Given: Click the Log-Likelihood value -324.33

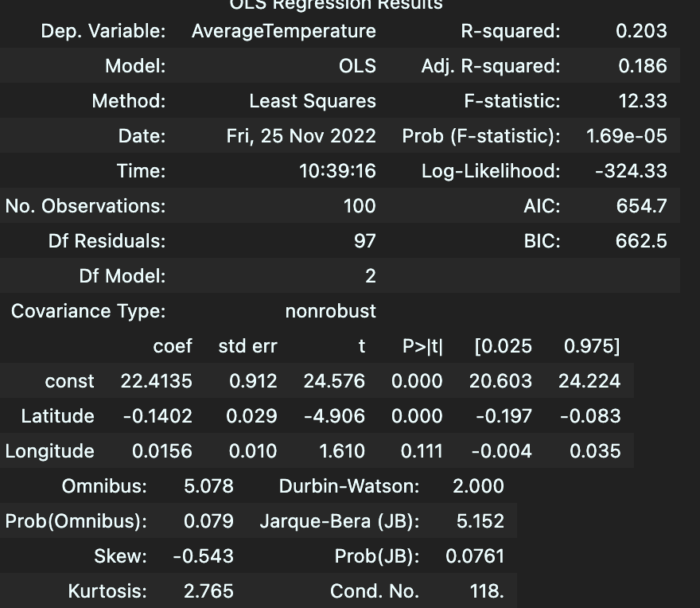Looking at the screenshot, I should (x=631, y=171).
